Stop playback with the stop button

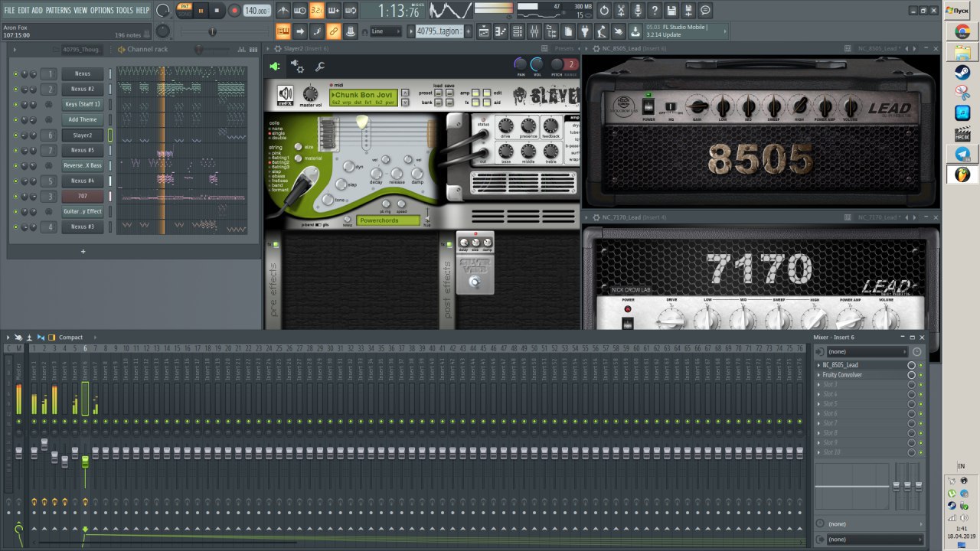pos(217,11)
